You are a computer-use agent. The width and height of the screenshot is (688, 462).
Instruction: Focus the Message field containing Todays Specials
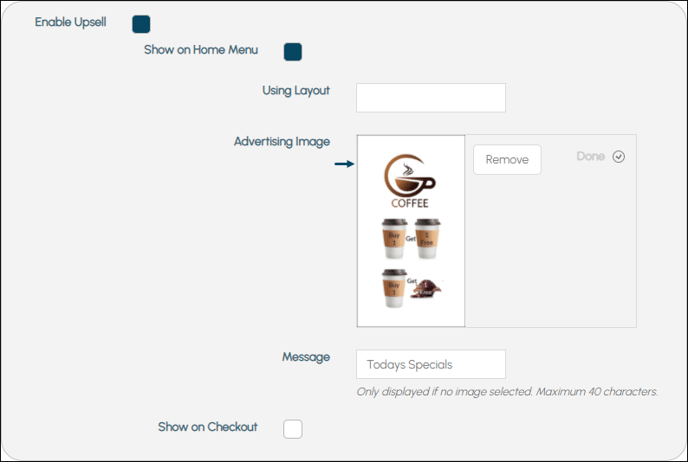(431, 364)
